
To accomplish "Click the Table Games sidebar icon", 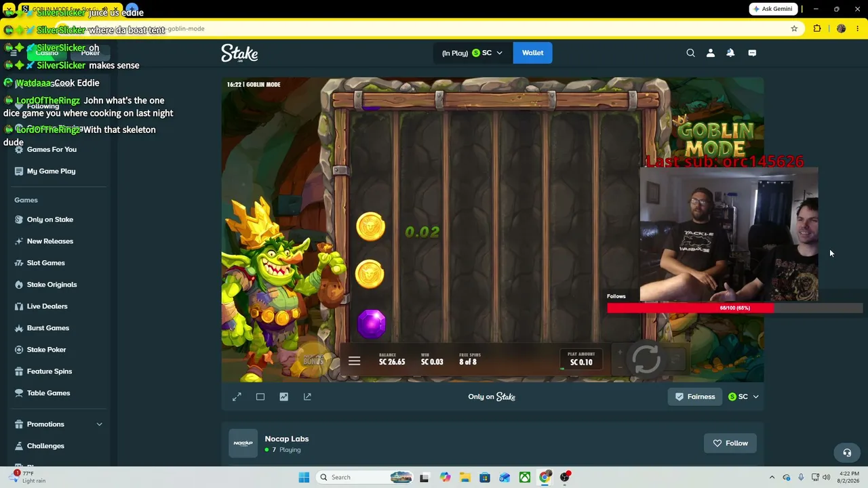I will (x=19, y=393).
